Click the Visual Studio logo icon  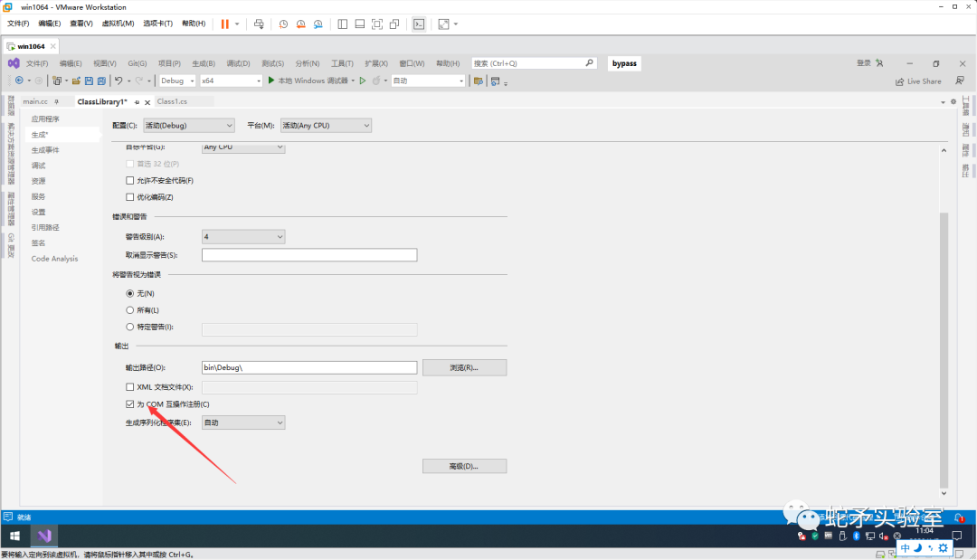click(14, 63)
